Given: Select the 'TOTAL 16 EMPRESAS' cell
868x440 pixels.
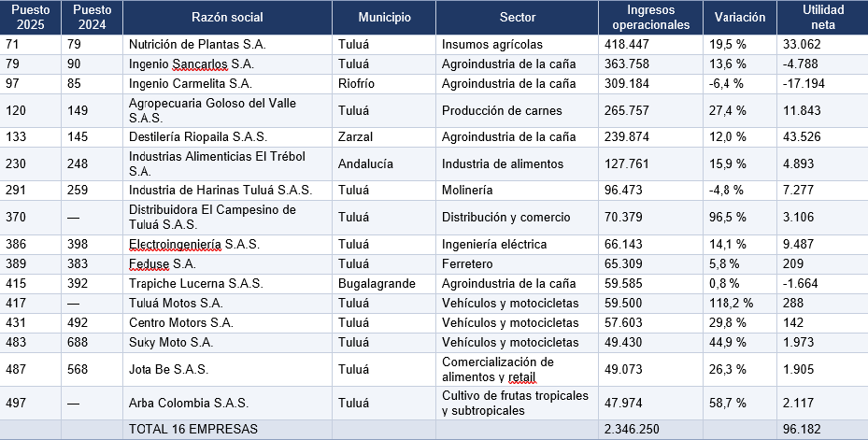Looking at the screenshot, I should (x=228, y=429).
